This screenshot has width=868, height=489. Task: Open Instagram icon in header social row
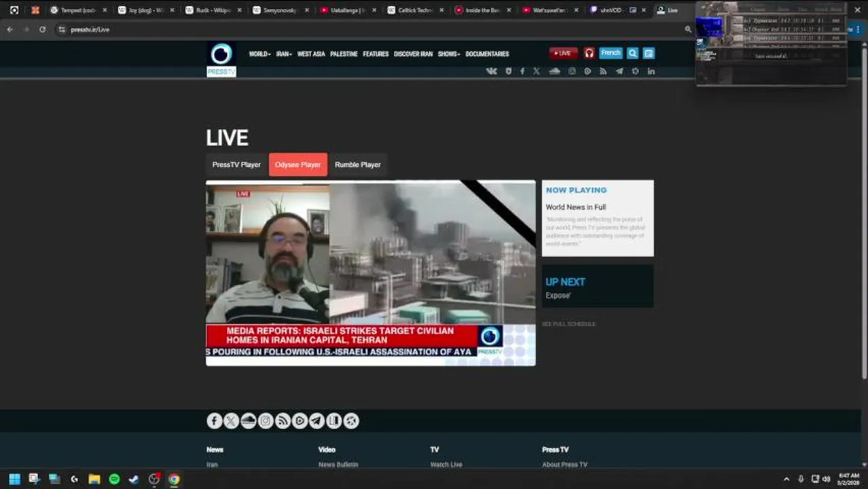(x=572, y=71)
